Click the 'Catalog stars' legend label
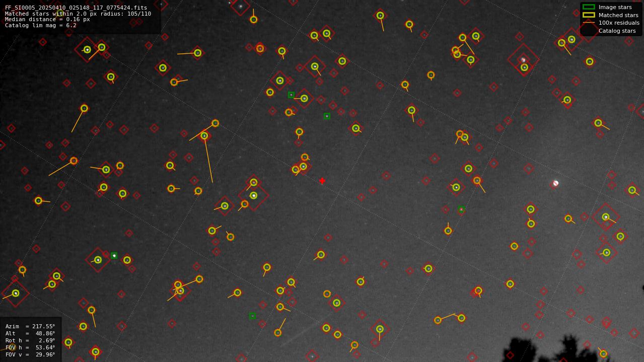The height and width of the screenshot is (362, 644). pyautogui.click(x=617, y=31)
